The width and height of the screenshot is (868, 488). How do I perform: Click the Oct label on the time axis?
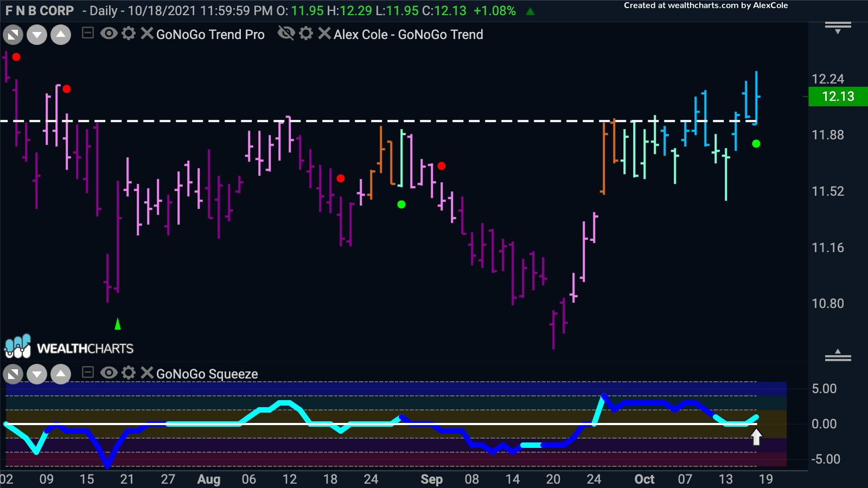click(644, 479)
